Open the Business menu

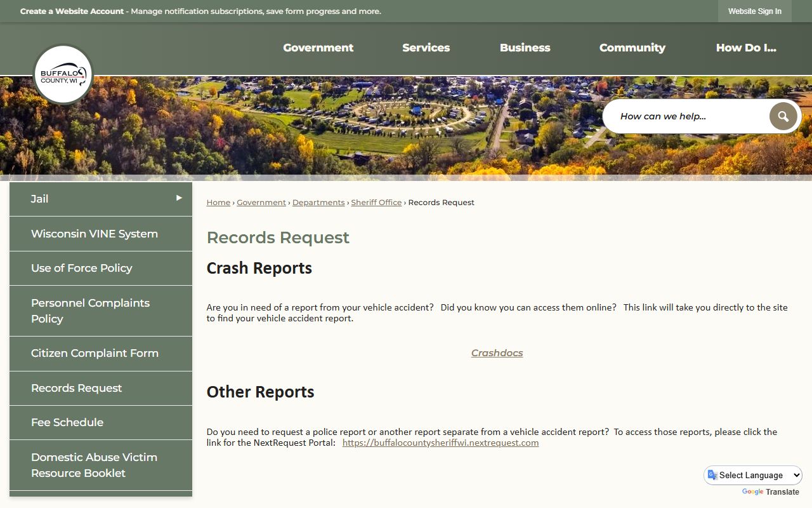pyautogui.click(x=525, y=48)
